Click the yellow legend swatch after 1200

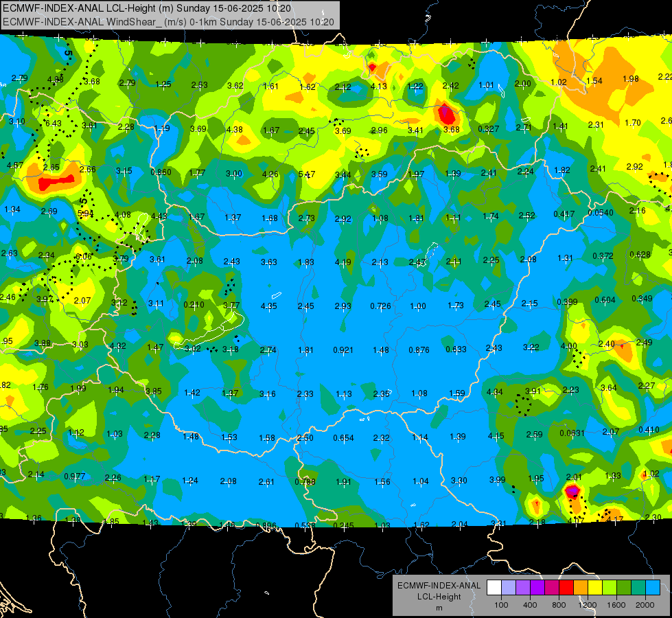pos(595,587)
